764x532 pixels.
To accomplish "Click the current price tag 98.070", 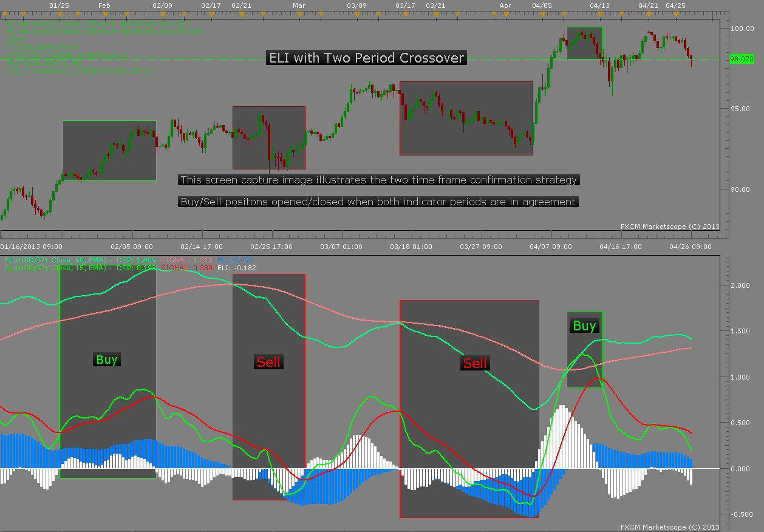I will coord(742,60).
